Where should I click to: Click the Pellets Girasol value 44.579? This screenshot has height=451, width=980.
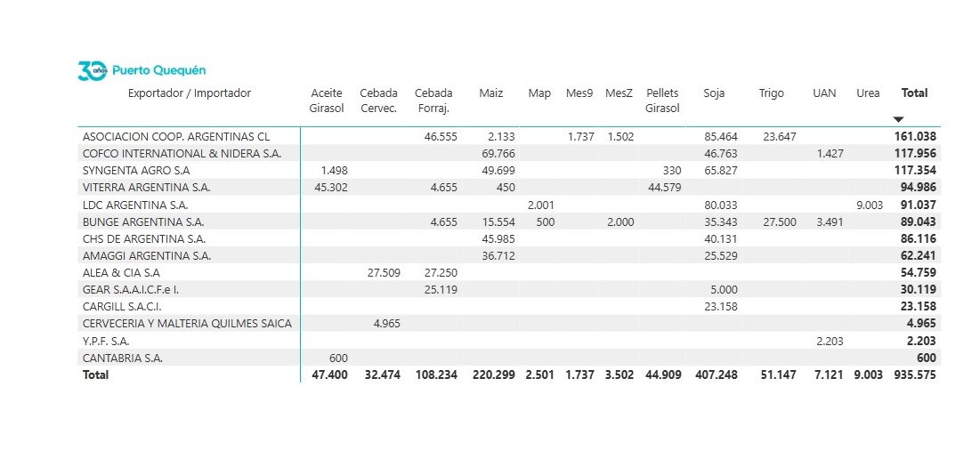click(x=664, y=188)
